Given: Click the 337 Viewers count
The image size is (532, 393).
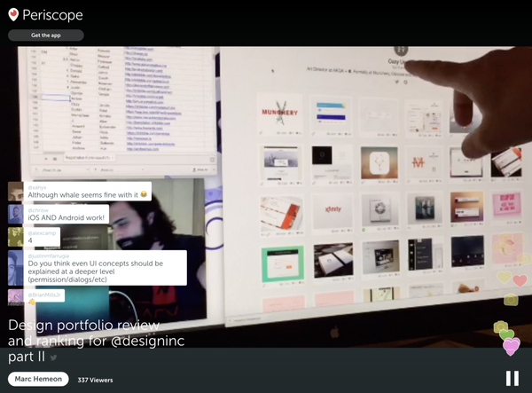Looking at the screenshot, I should pyautogui.click(x=95, y=380).
